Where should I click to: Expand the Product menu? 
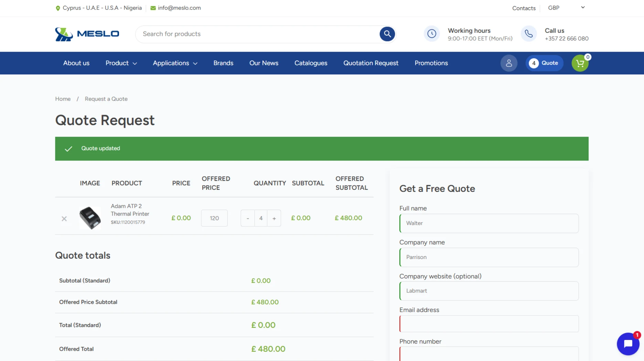point(121,63)
